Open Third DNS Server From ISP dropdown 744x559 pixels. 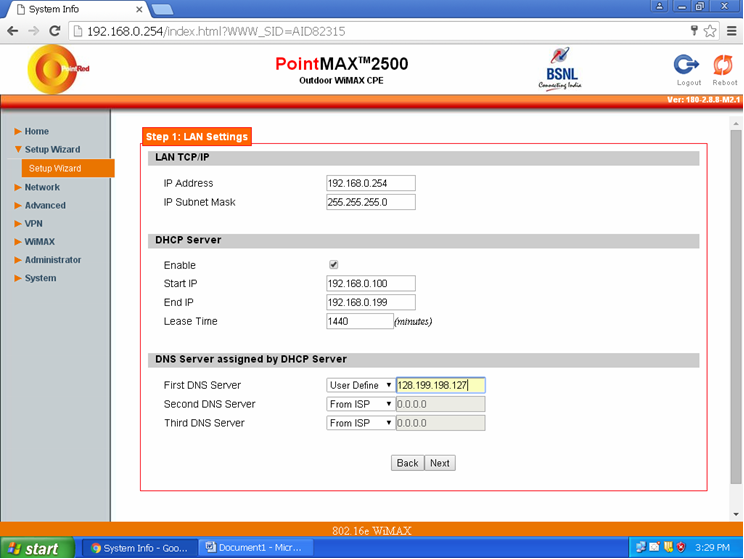tap(360, 423)
